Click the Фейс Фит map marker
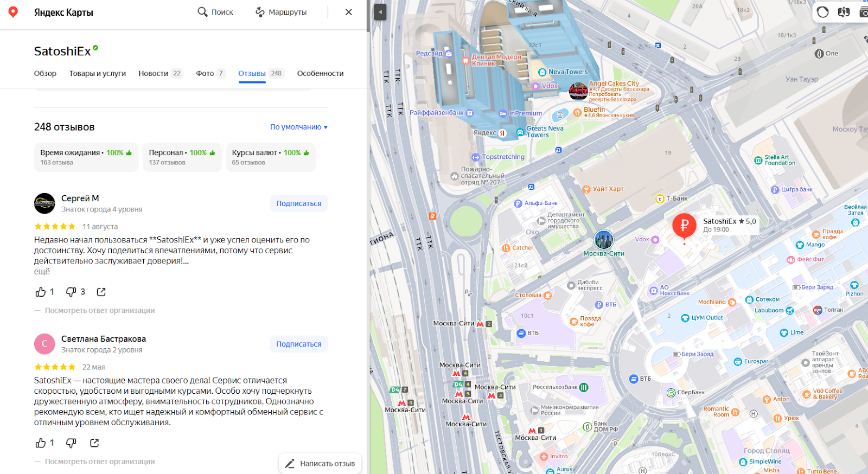 (791, 260)
